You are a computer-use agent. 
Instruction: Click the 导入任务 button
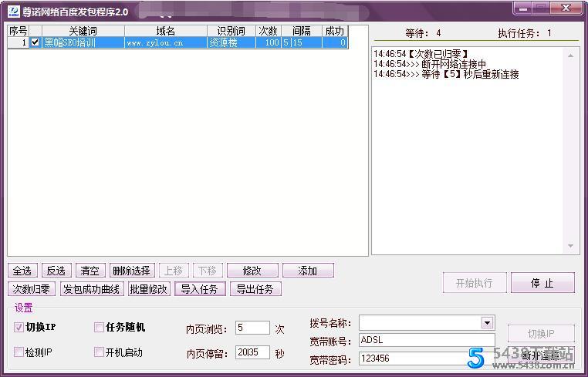[200, 289]
